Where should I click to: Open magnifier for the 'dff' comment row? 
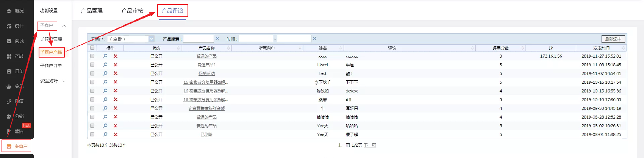click(105, 100)
